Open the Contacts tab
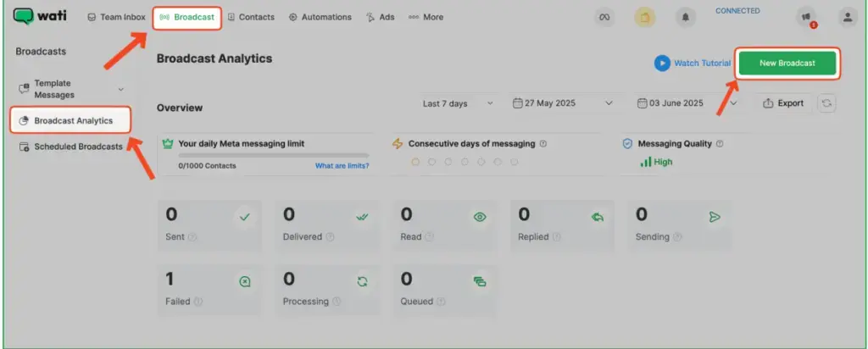Screen dimensions: 868x349 coord(251,17)
